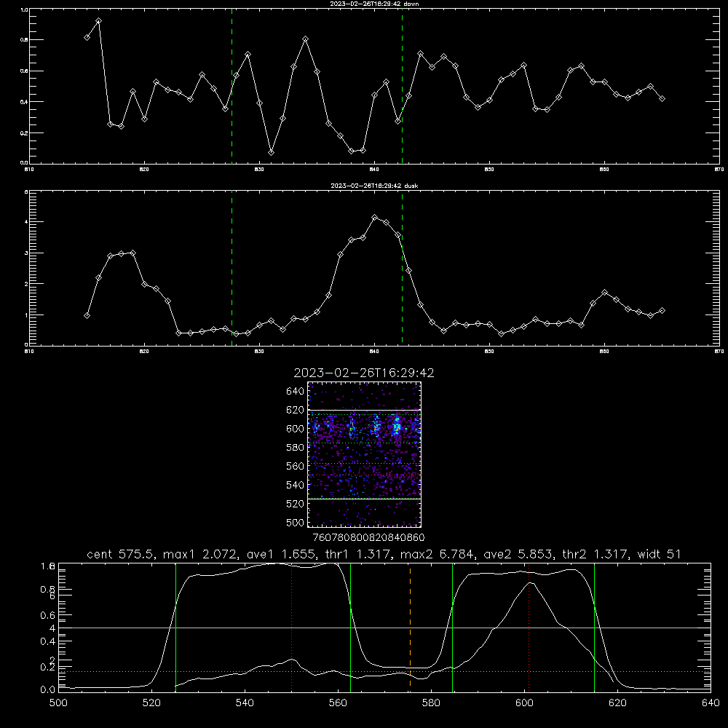The width and height of the screenshot is (728, 728).
Task: Click the x-axis label 640 on the bottom plot
Action: point(711,703)
